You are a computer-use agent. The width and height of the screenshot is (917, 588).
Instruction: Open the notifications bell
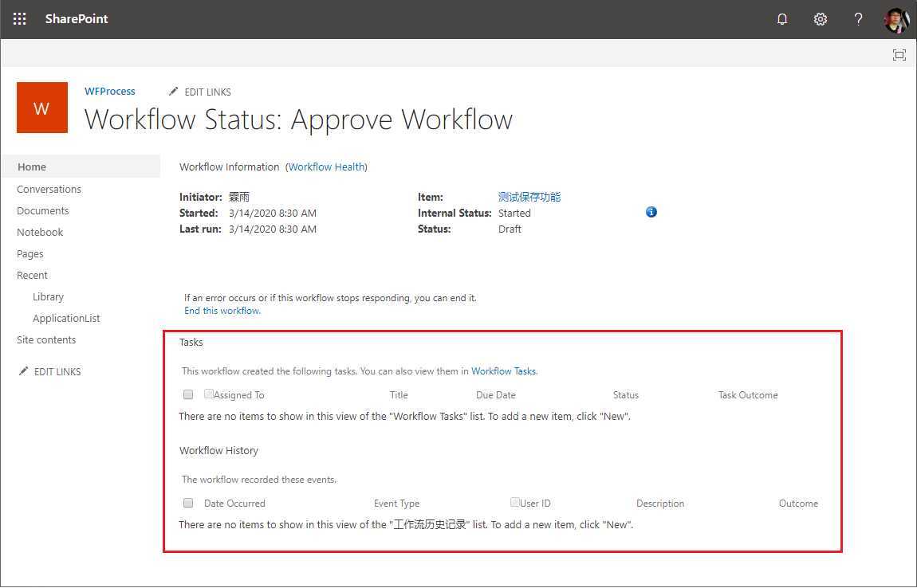(x=782, y=19)
